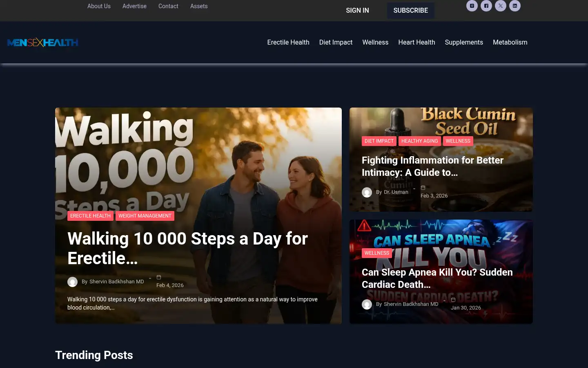Image resolution: width=588 pixels, height=368 pixels.
Task: Open article 'Fighting Inflammation for Better Intimacy'
Action: coord(432,166)
